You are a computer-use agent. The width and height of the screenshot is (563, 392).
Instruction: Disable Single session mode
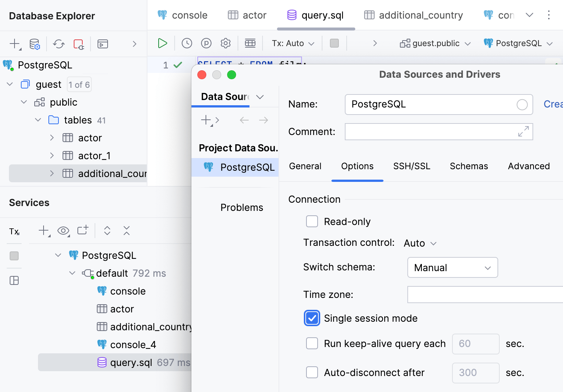pos(312,318)
